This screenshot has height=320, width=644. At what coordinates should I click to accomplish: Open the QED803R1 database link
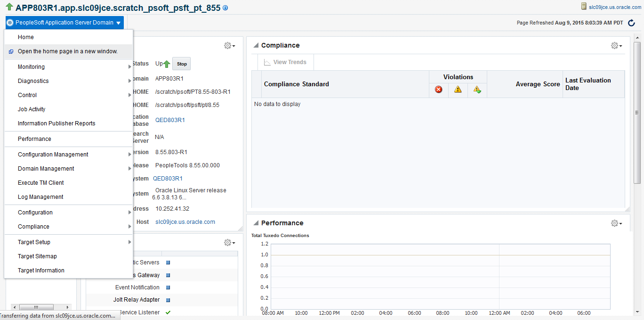[170, 120]
